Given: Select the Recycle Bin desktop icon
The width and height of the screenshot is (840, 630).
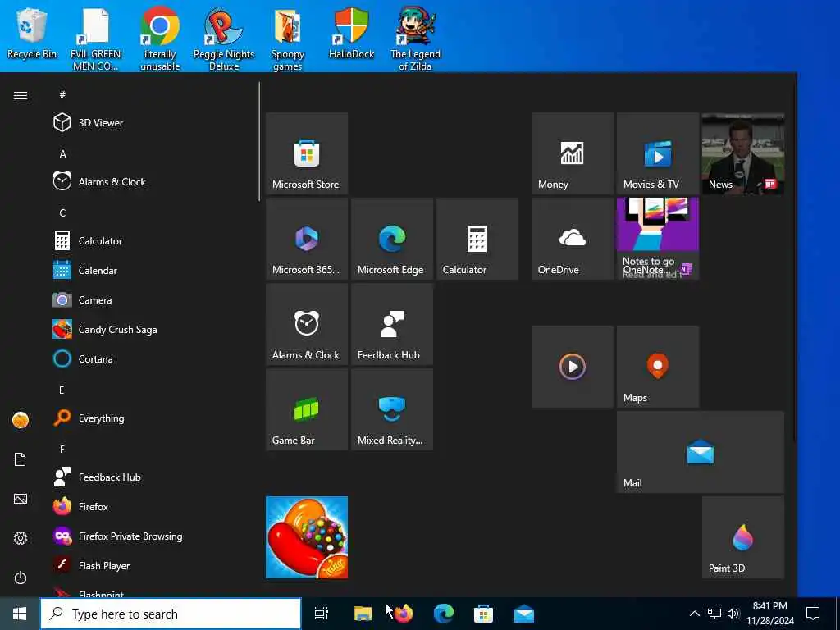Looking at the screenshot, I should [32, 34].
